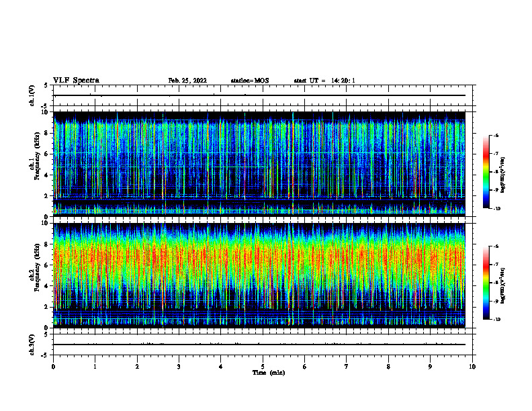Click the "10" minute tick on the time axis
532x411 pixels.
tap(472, 367)
